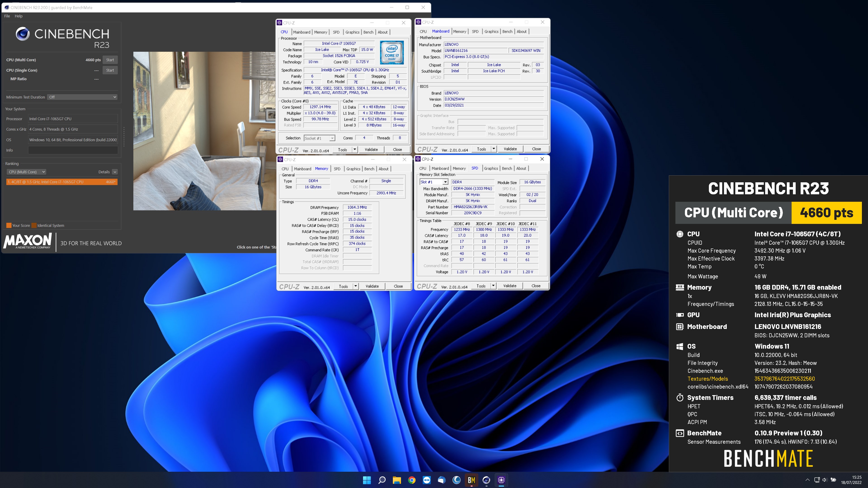Click the CPU chip icon in BenchMate panel
This screenshot has width=868, height=488.
[x=680, y=234]
